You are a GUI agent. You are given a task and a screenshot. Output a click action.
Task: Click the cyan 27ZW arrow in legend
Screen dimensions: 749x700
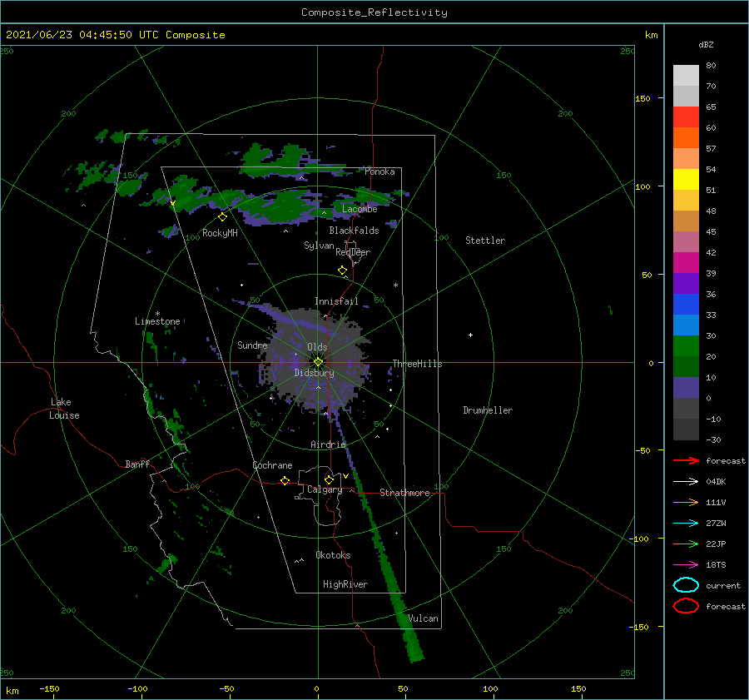[x=686, y=524]
